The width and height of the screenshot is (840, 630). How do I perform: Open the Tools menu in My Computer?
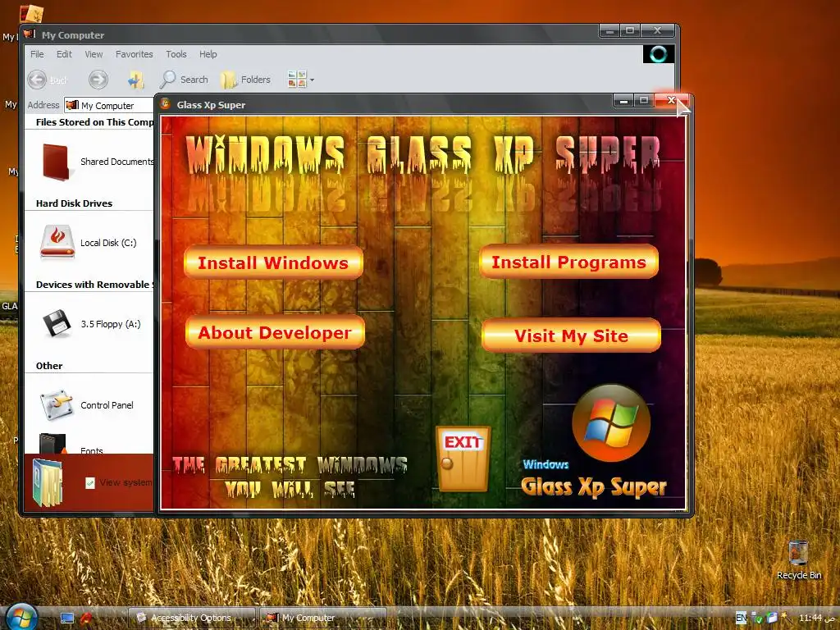(x=176, y=54)
